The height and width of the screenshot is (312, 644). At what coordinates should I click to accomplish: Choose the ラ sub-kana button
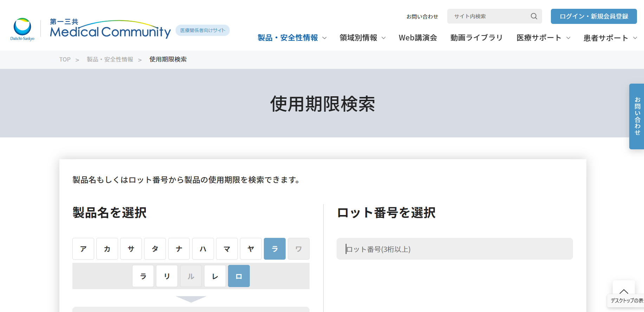[x=143, y=276]
